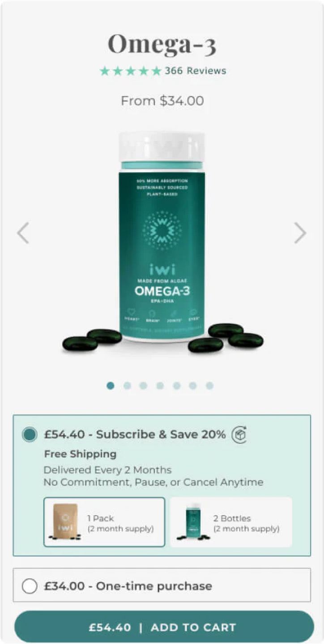
Task: Jump to the second carousel dot
Action: (127, 386)
